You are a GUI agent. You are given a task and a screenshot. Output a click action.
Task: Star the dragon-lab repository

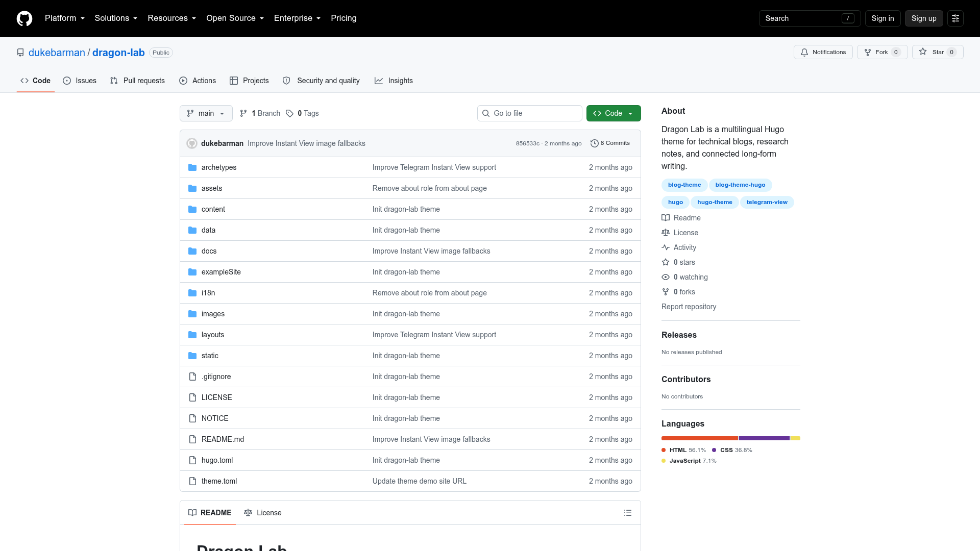tap(938, 52)
